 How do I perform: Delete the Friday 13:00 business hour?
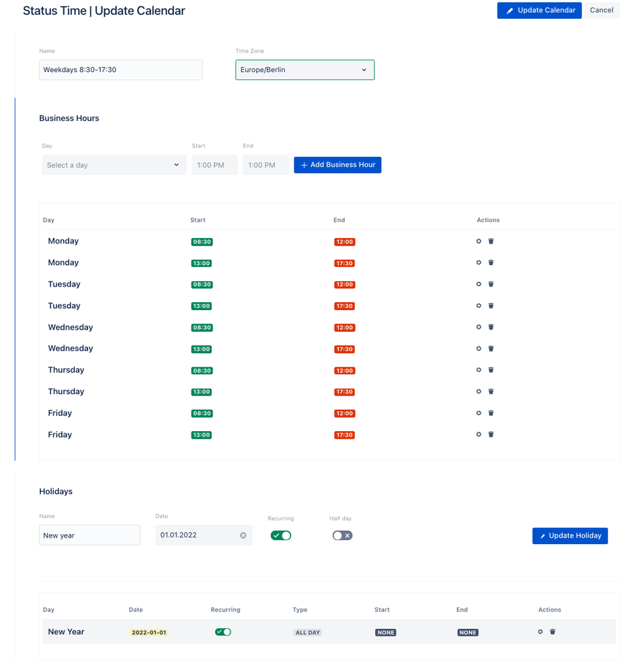click(491, 435)
